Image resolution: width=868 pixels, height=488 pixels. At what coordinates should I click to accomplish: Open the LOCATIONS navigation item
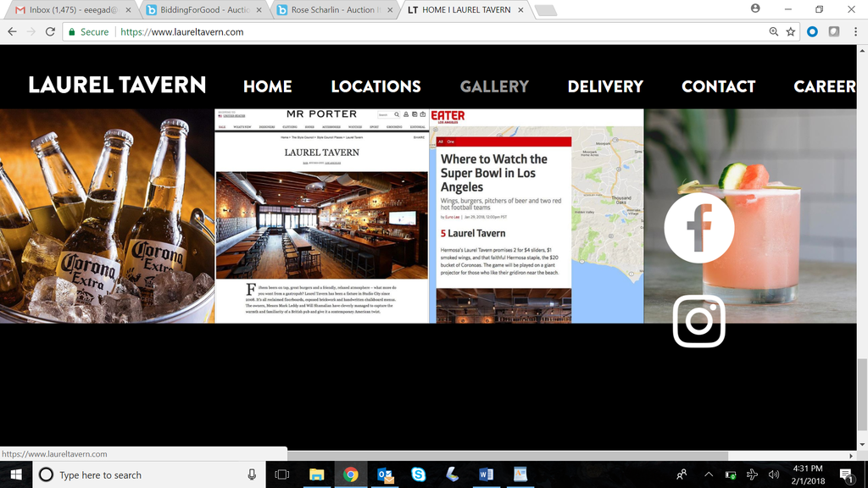(376, 86)
